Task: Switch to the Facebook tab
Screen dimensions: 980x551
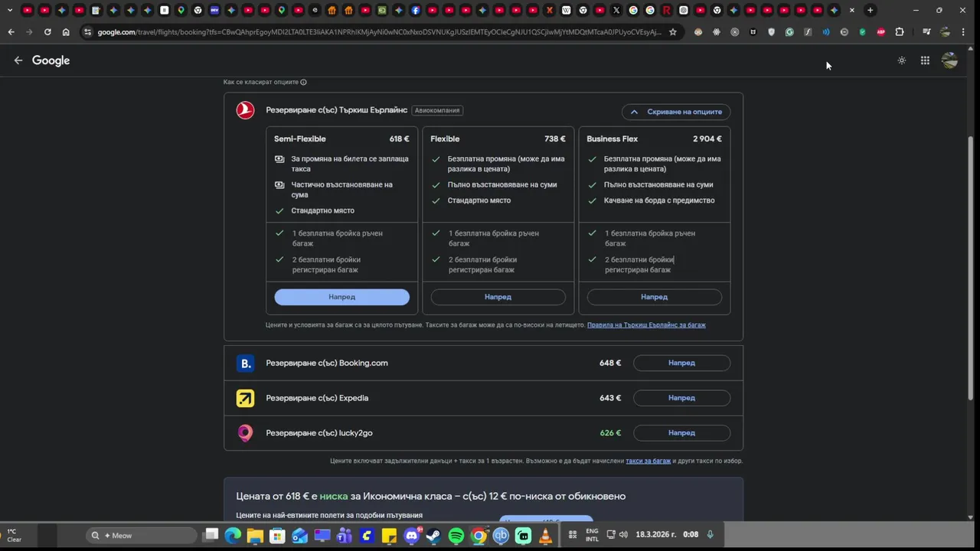Action: (x=416, y=10)
